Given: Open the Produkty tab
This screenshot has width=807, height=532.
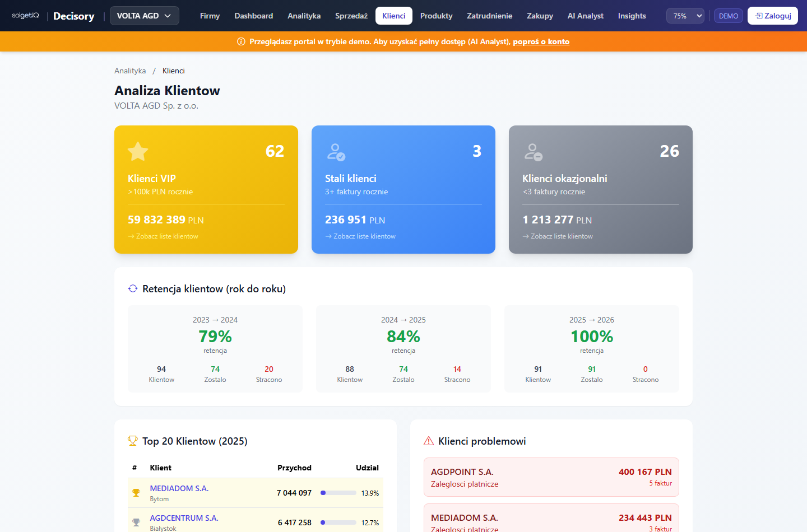Looking at the screenshot, I should pyautogui.click(x=437, y=16).
